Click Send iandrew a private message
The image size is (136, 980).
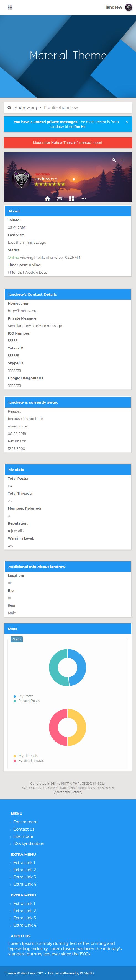pos(35,326)
